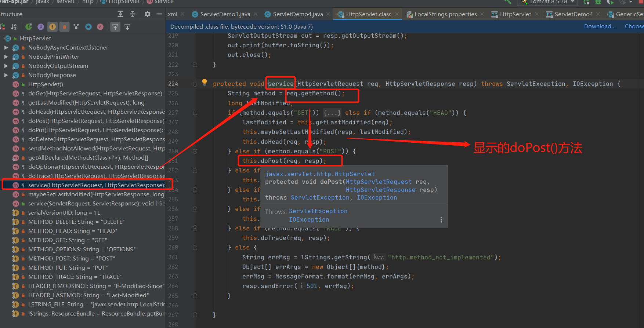Screen dimensions: 644x328
Task: Close ServletDemo3.java tab
Action: pyautogui.click(x=256, y=14)
